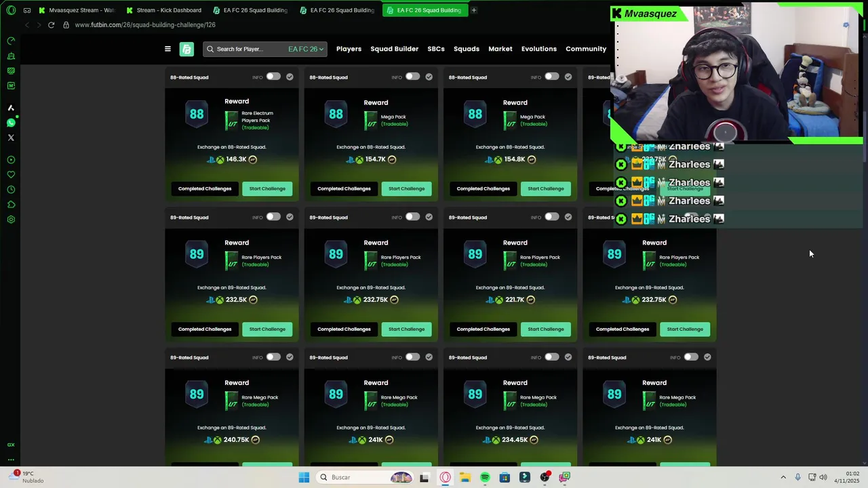The height and width of the screenshot is (488, 868).
Task: Open GX Cleaner broom icon in sidebar
Action: pyautogui.click(x=11, y=56)
